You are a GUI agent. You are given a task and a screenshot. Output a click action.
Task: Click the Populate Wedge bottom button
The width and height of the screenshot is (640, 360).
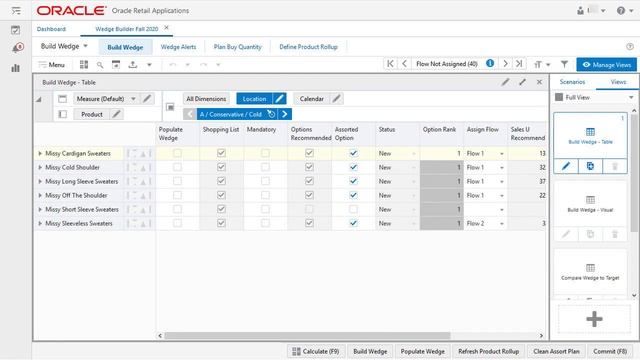pyautogui.click(x=422, y=351)
